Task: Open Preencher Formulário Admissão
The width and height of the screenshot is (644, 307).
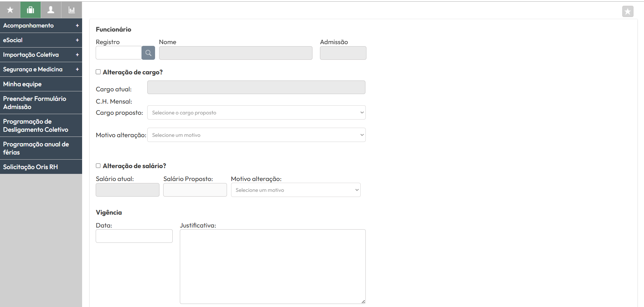Action: 41,103
